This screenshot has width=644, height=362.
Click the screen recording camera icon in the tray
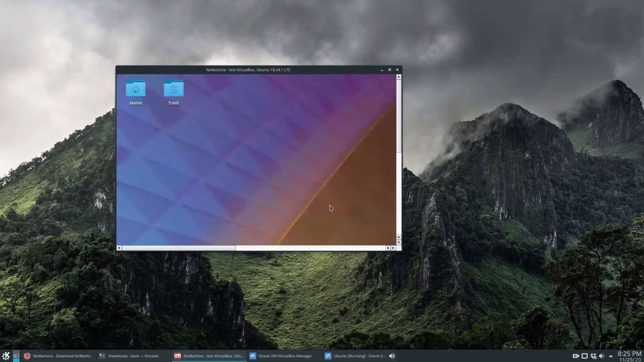coord(575,356)
